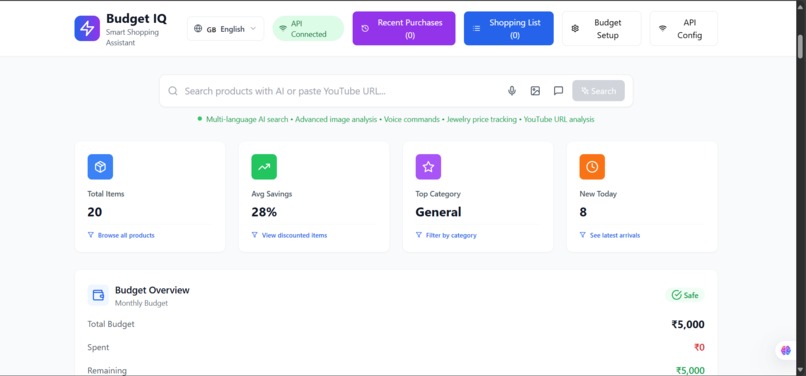Click the 'Total Items' count 20

click(x=95, y=212)
